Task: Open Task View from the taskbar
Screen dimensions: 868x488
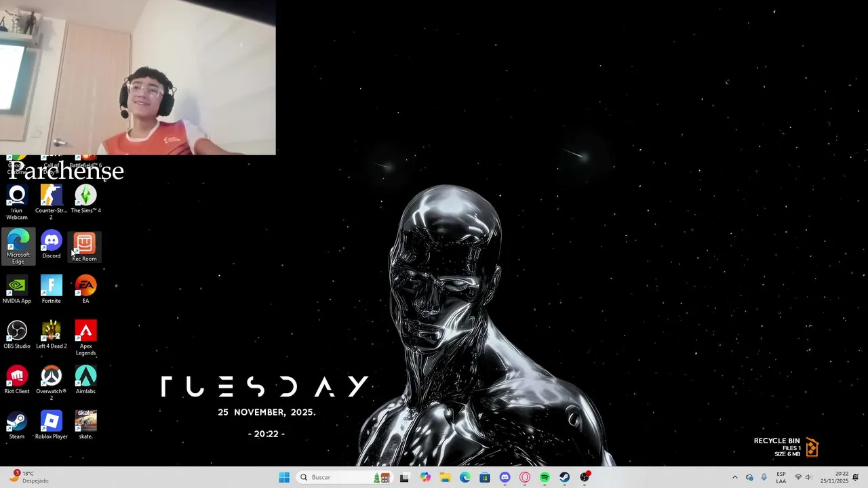Action: coord(404,477)
